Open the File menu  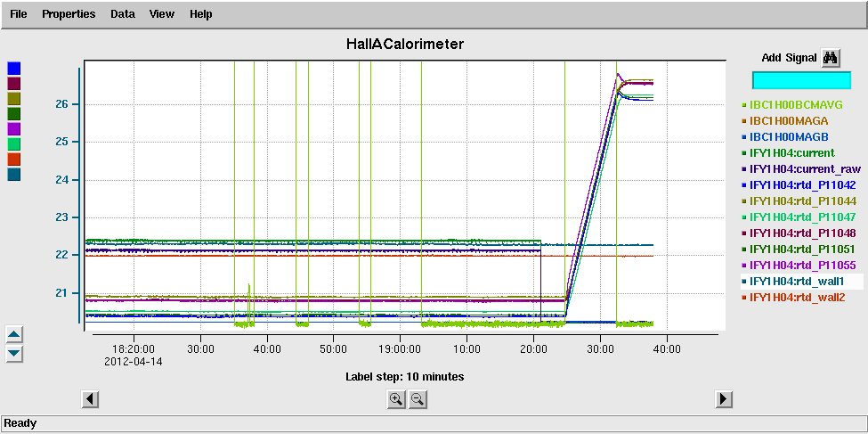pos(19,14)
